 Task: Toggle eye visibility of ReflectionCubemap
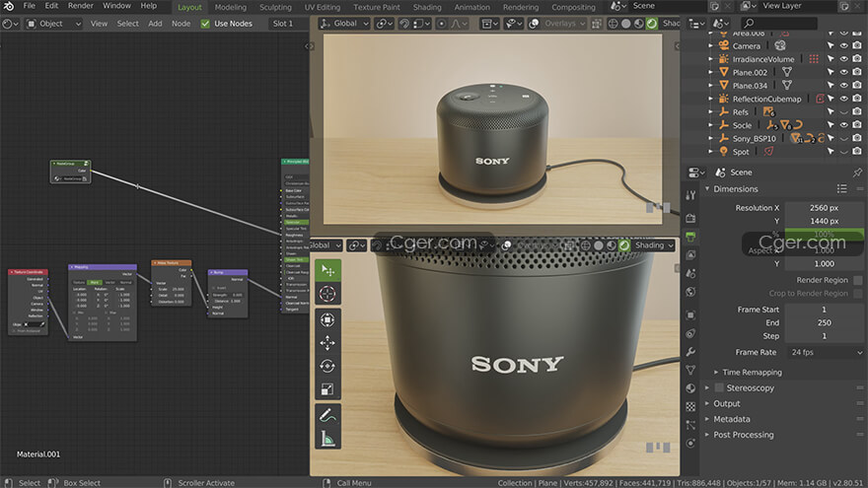point(843,99)
